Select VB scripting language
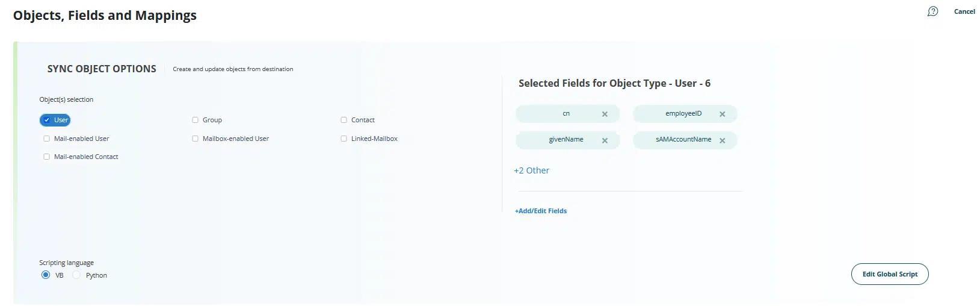This screenshot has height=306, width=980. (x=46, y=275)
